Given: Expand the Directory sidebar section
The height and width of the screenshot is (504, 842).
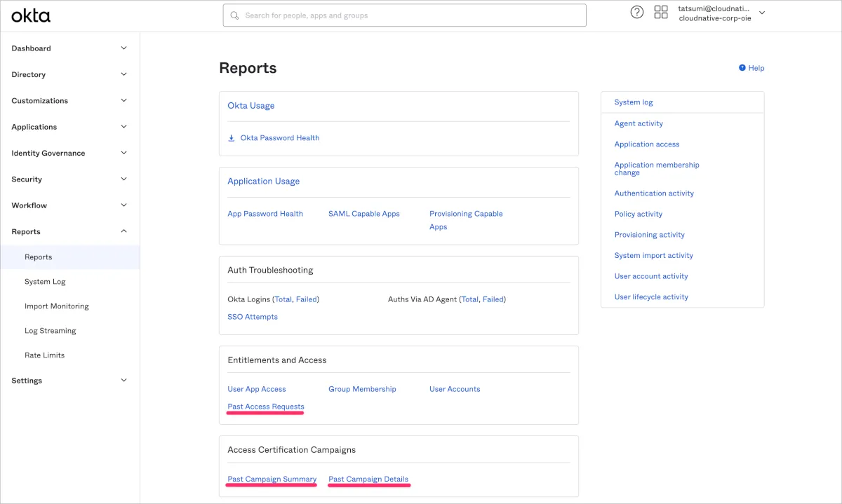Looking at the screenshot, I should (x=124, y=74).
